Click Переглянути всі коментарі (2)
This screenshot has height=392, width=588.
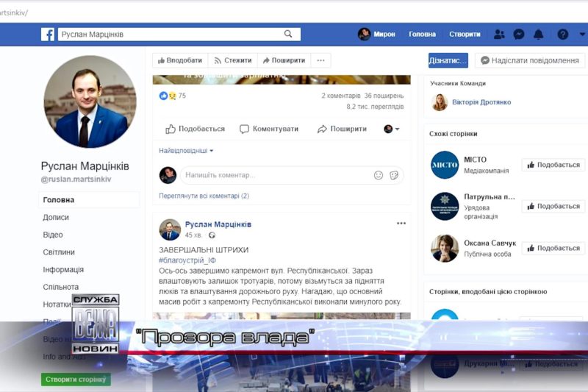coord(204,196)
